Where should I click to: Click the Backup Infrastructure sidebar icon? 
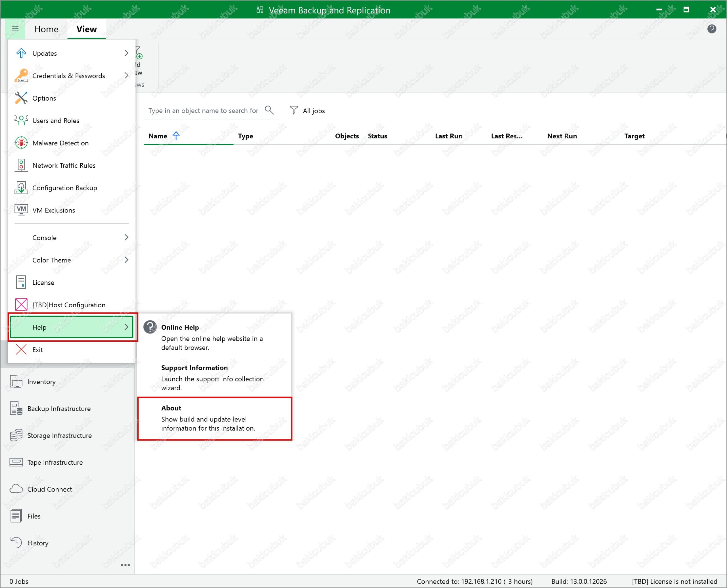click(x=16, y=408)
